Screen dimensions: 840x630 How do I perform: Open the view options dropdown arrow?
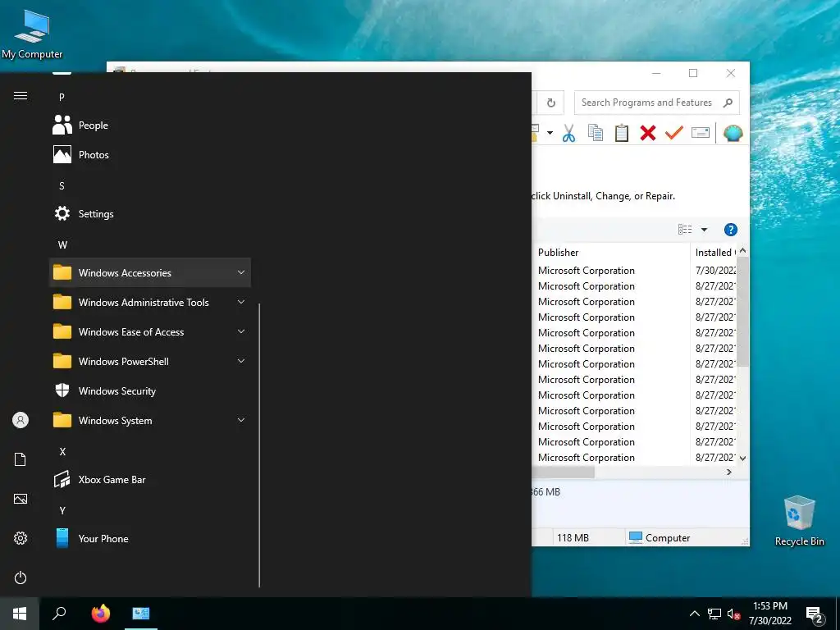704,230
